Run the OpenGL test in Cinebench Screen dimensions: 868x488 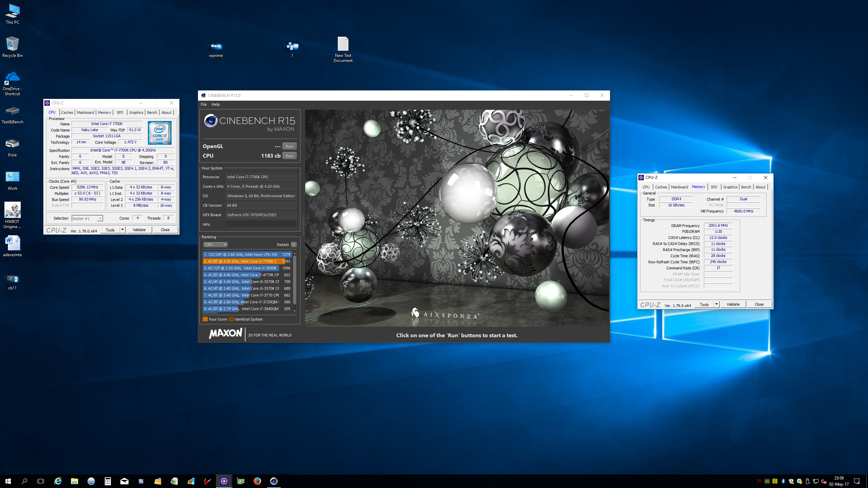tap(289, 146)
